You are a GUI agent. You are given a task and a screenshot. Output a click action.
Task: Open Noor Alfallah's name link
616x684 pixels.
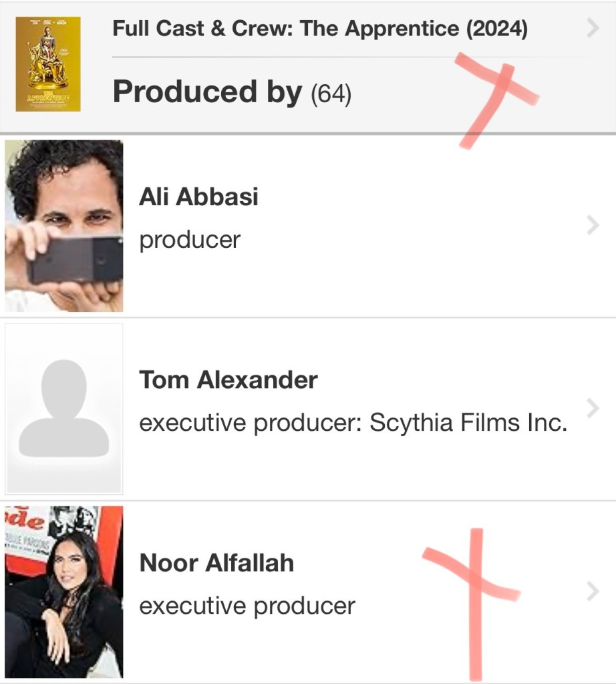point(216,563)
